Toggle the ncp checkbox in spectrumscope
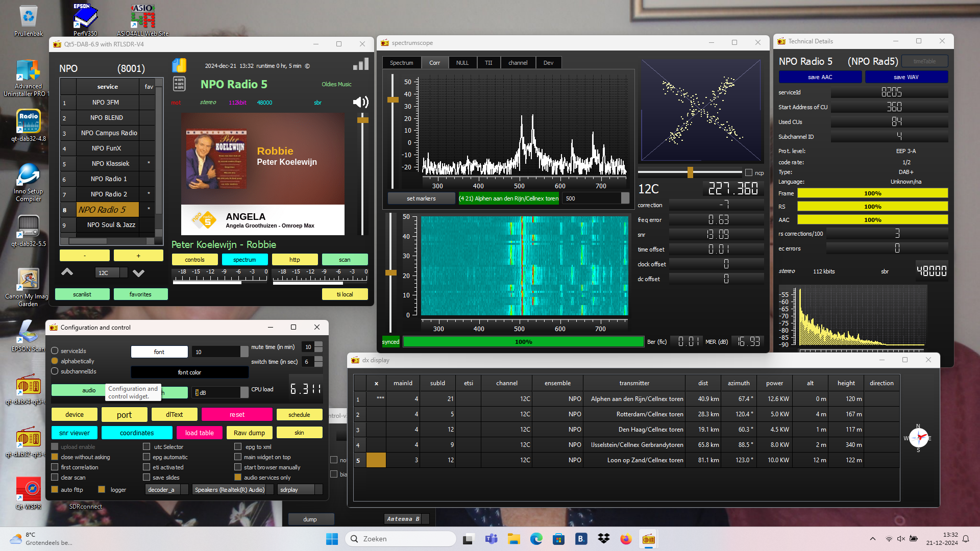The height and width of the screenshot is (551, 980). (x=749, y=173)
